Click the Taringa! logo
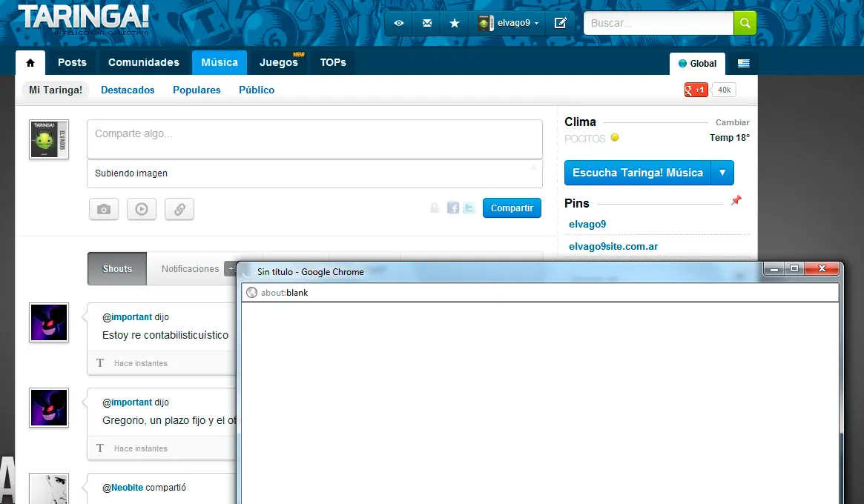864x504 pixels. [x=84, y=19]
